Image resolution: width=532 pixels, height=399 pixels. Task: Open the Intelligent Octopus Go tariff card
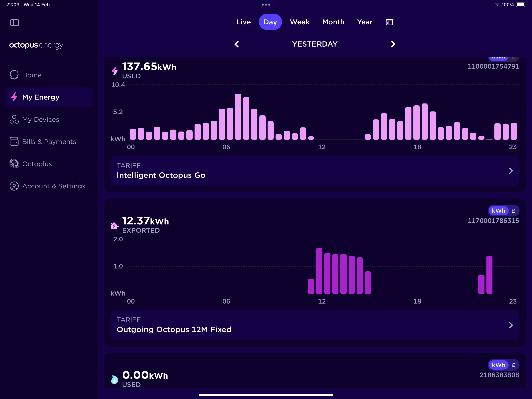click(x=315, y=171)
